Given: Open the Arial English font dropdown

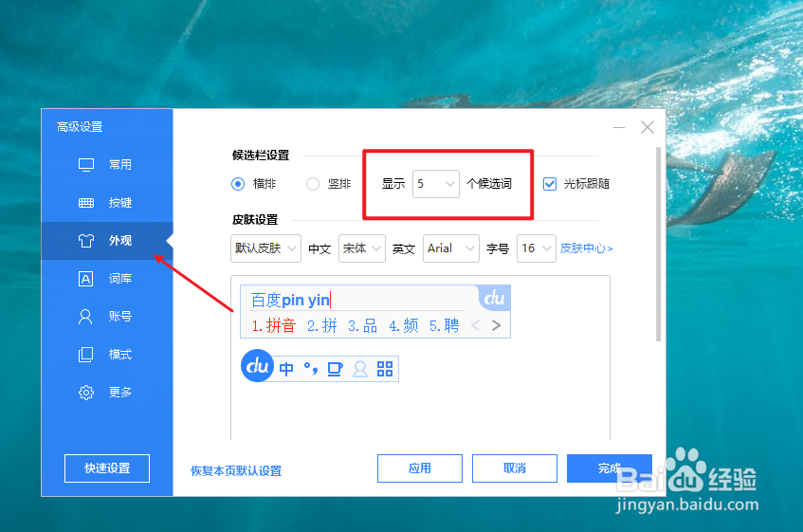Looking at the screenshot, I should pos(450,248).
